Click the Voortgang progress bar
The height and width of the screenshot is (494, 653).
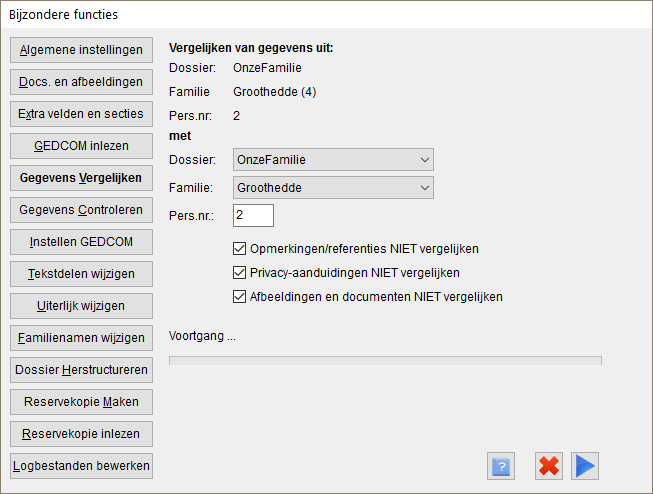point(385,361)
